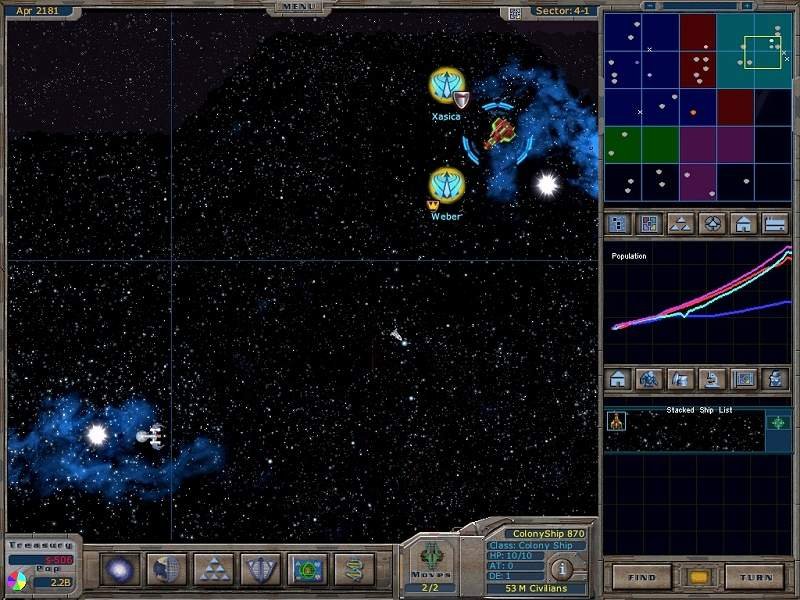
Task: Click the grid icon beside Sector label
Action: pyautogui.click(x=515, y=13)
